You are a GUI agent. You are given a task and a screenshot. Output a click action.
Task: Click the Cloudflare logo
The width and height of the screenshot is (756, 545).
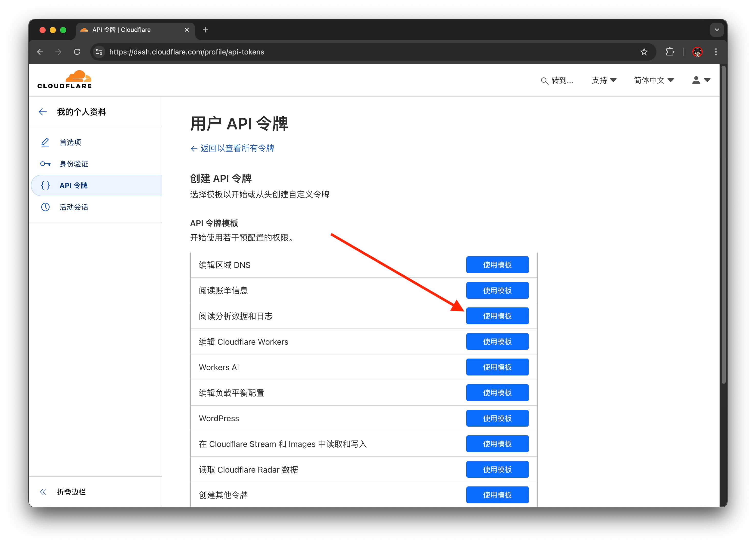coord(64,79)
